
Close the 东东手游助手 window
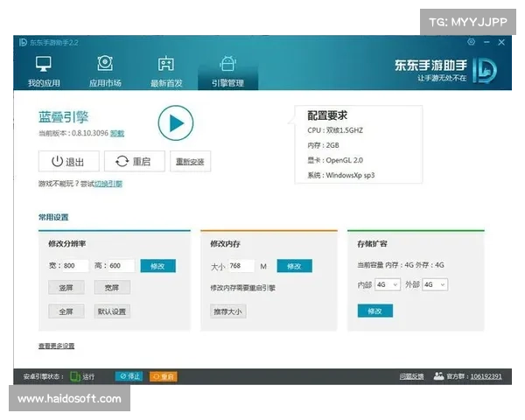(x=501, y=42)
